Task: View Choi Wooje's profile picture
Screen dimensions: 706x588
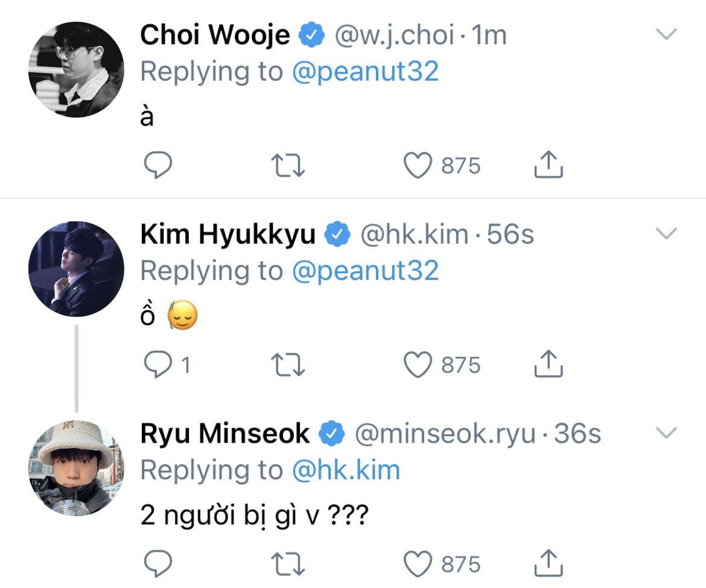Action: (76, 69)
